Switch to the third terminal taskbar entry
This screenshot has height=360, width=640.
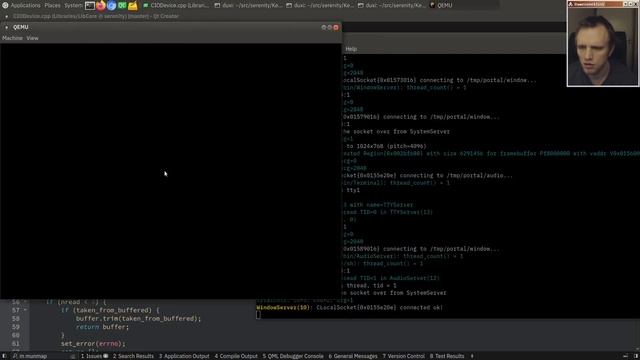tap(392, 5)
